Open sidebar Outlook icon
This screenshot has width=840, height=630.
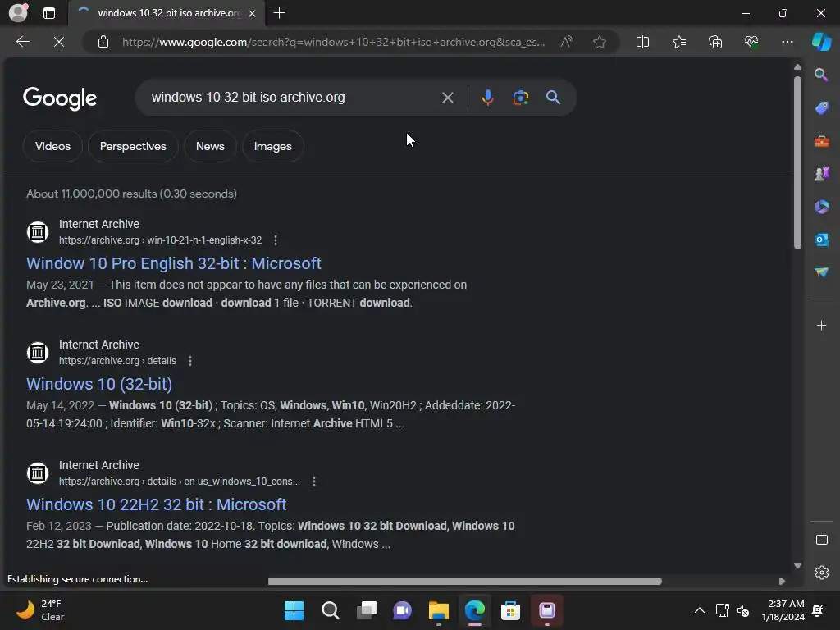coord(821,240)
